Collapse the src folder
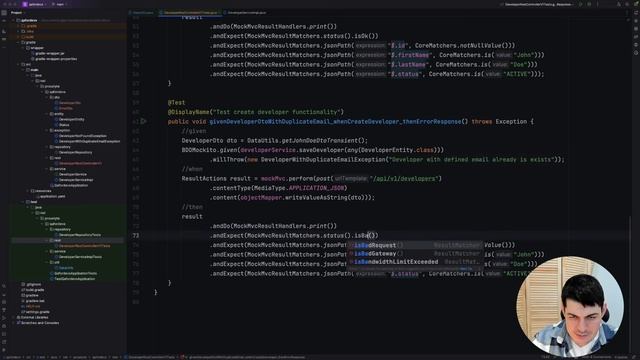The image size is (640, 360). click(x=18, y=64)
